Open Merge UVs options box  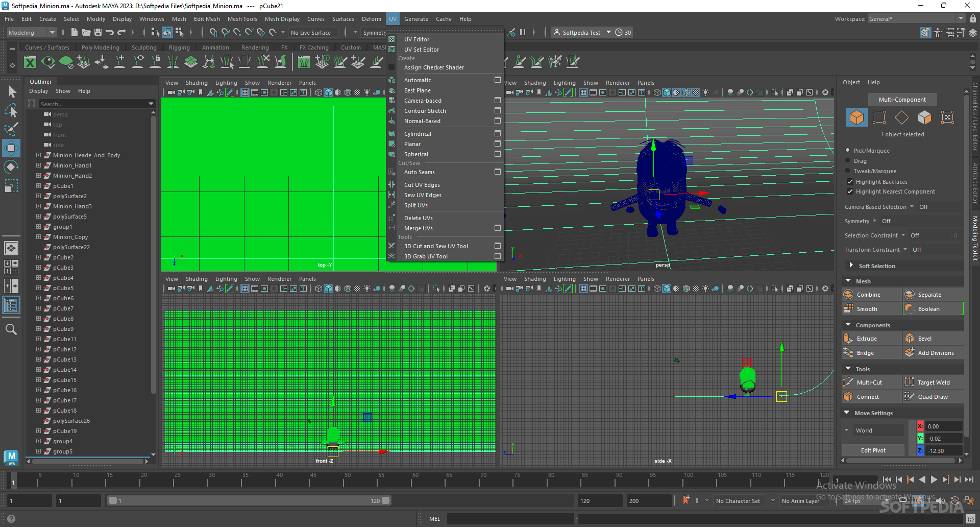click(497, 228)
